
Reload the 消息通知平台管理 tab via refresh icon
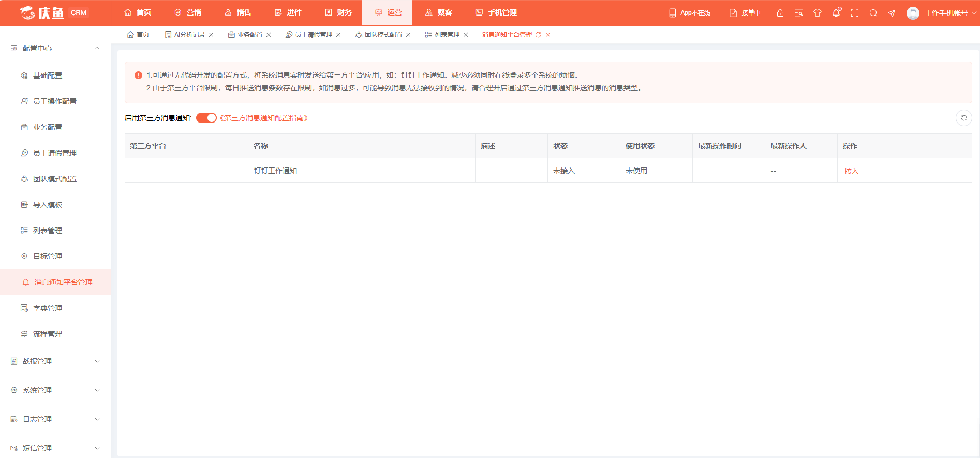point(538,35)
